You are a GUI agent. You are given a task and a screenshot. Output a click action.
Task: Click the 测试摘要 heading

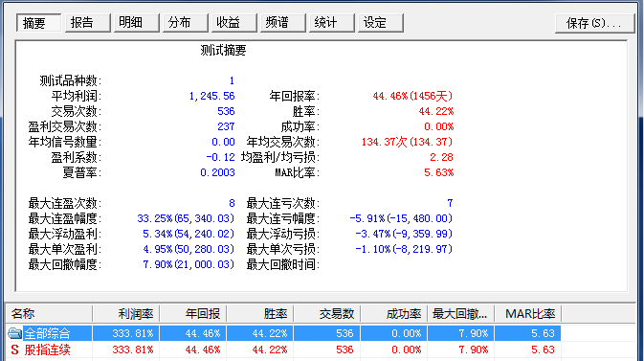(223, 51)
